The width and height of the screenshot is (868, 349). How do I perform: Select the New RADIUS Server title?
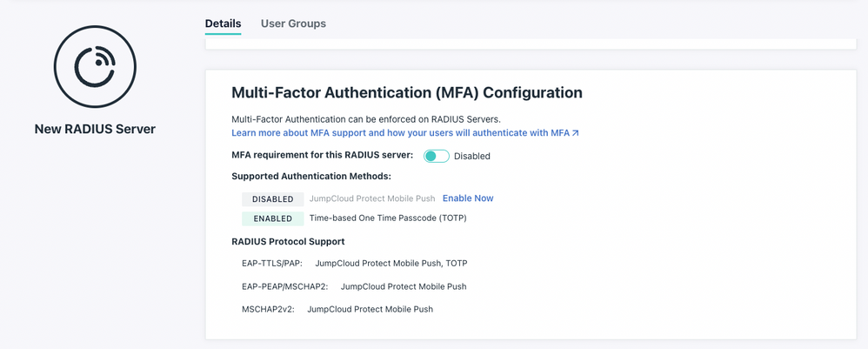click(95, 129)
